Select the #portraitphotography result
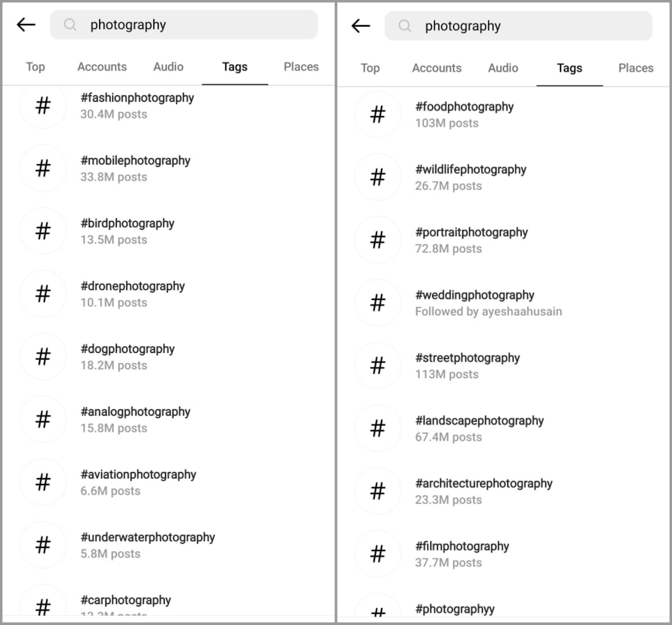This screenshot has width=672, height=625. point(471,240)
